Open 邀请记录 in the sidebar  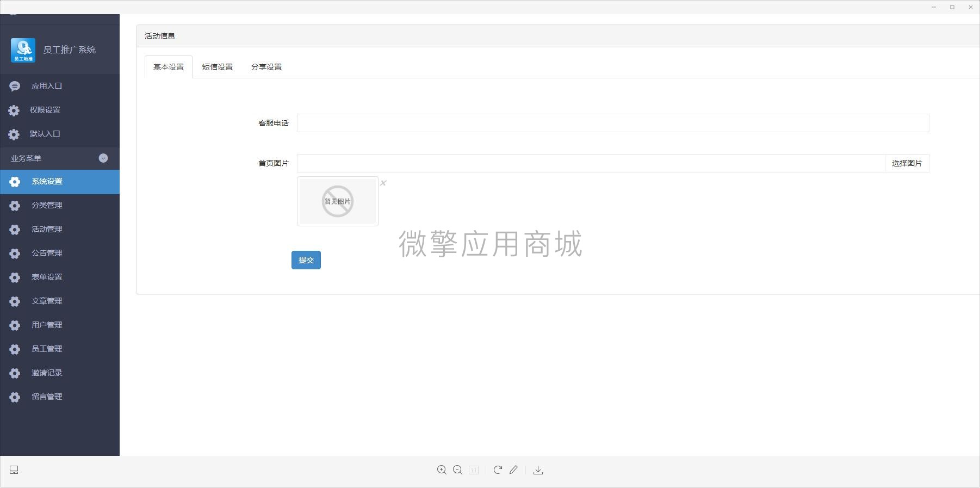click(60, 373)
